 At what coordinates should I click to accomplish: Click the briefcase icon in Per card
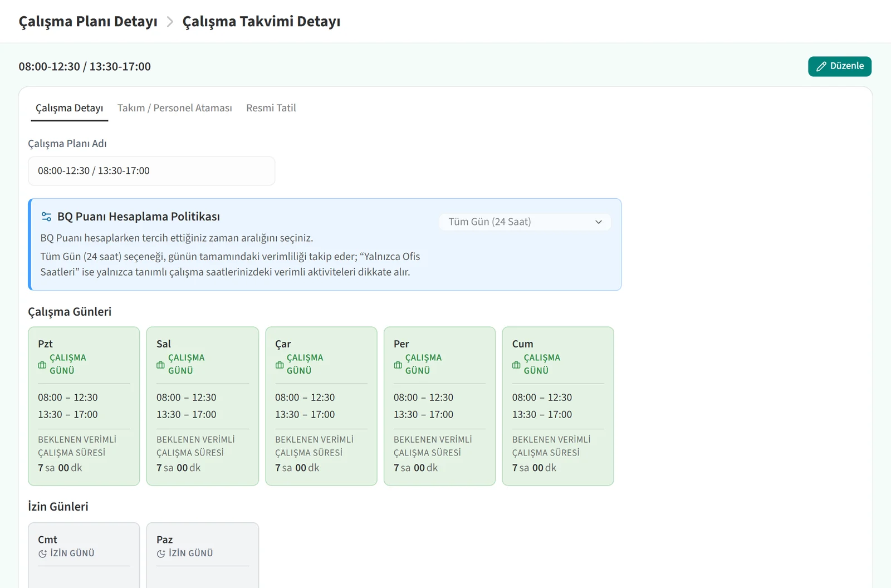pyautogui.click(x=398, y=365)
